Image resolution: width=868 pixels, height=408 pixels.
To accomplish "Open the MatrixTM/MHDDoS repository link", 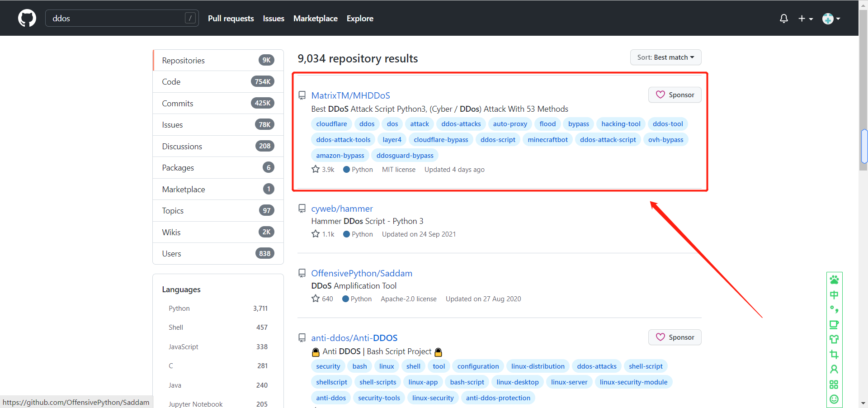I will click(x=351, y=95).
